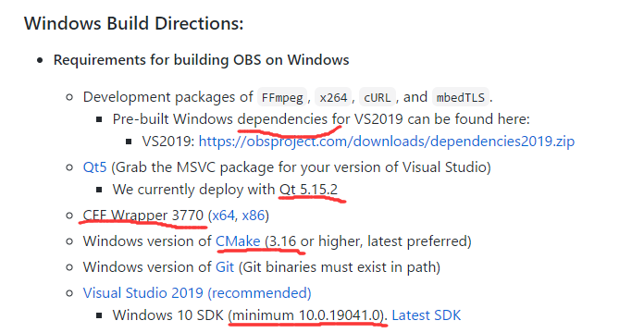This screenshot has width=644, height=333.
Task: Click the Qt5 link
Action: tap(95, 167)
